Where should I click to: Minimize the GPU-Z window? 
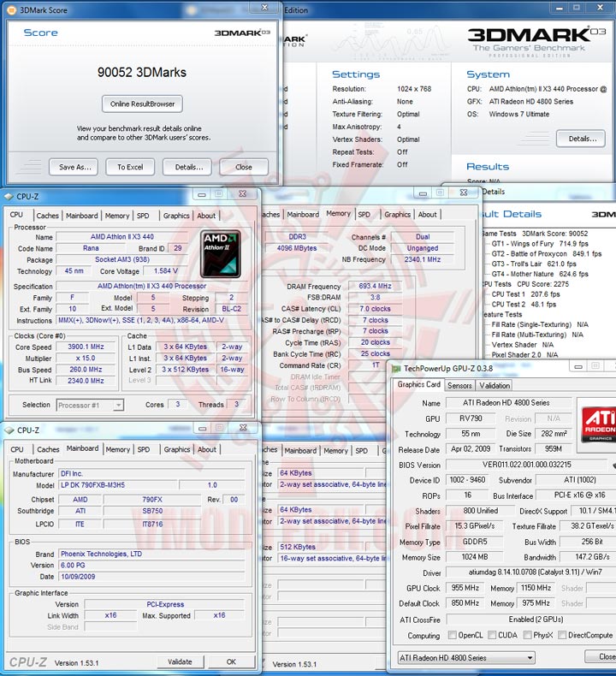[x=578, y=366]
